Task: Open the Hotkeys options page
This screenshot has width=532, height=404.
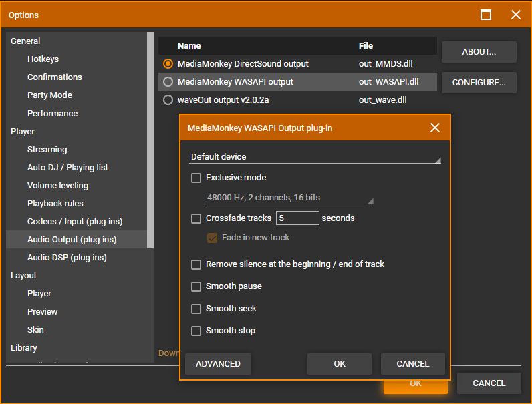Action: [x=43, y=59]
